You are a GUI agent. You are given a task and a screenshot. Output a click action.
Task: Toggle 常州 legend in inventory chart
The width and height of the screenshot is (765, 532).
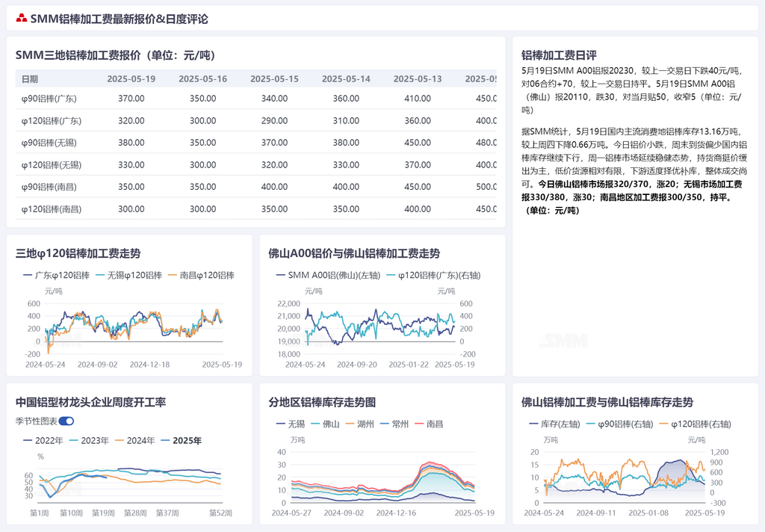point(394,424)
